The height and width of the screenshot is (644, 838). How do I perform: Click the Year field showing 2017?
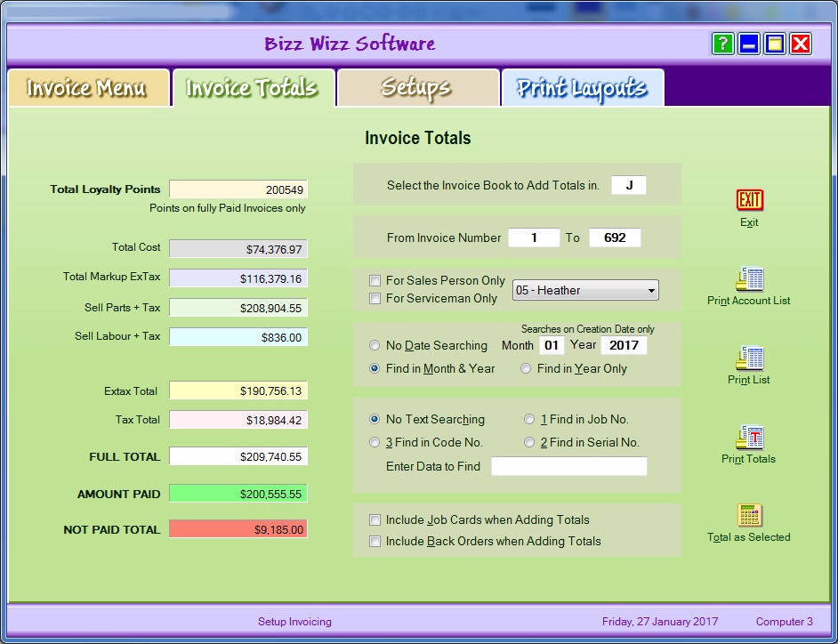click(624, 345)
